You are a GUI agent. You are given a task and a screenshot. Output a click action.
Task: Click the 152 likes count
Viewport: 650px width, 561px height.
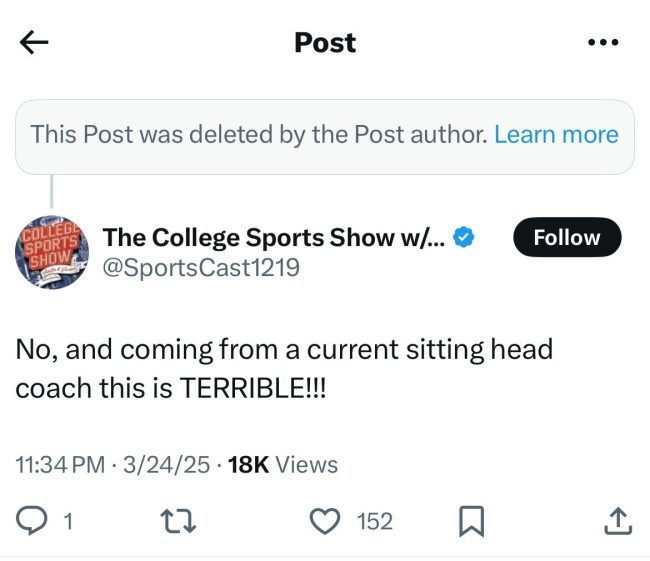pyautogui.click(x=375, y=520)
